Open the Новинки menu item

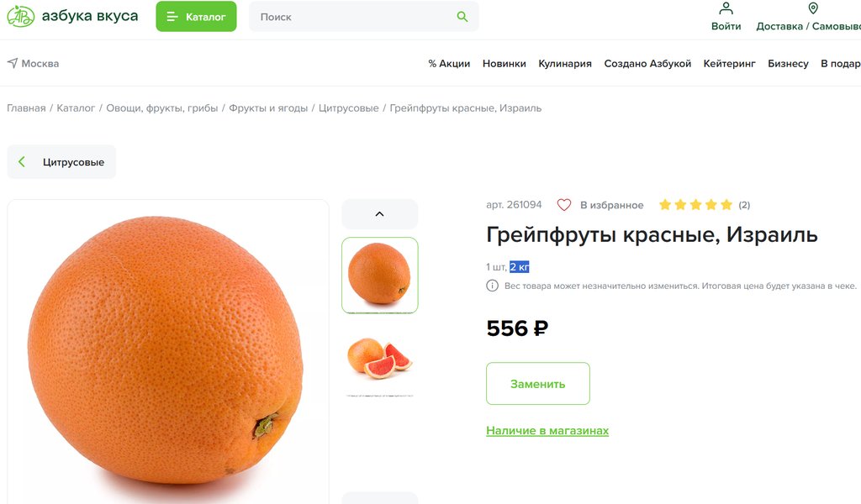(x=504, y=64)
